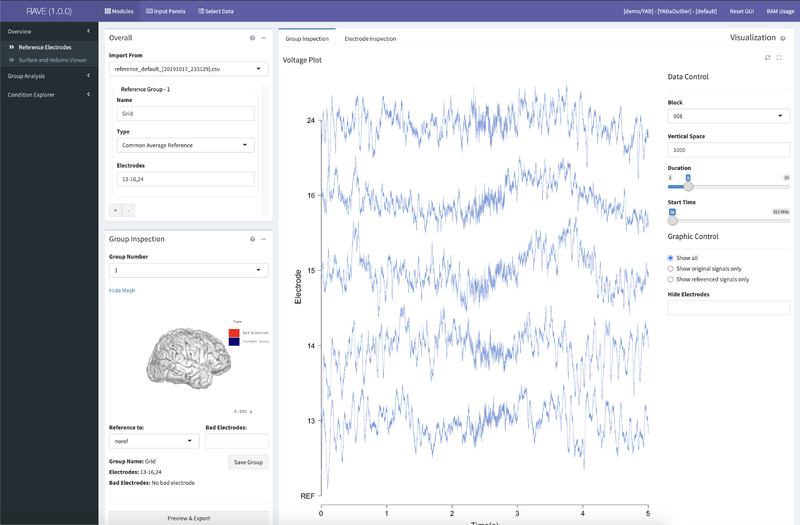Select the 'Show all' radio option
The width and height of the screenshot is (800, 525).
click(672, 258)
